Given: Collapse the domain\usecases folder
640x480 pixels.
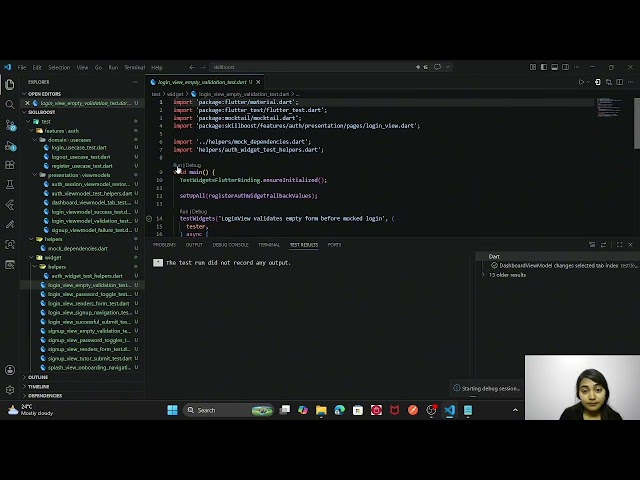Looking at the screenshot, I should coord(69,140).
